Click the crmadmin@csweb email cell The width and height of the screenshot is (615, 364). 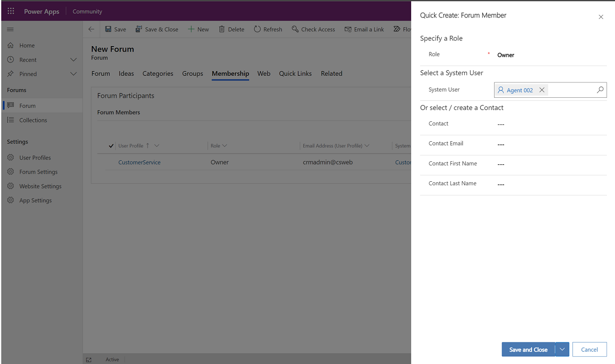(x=328, y=162)
